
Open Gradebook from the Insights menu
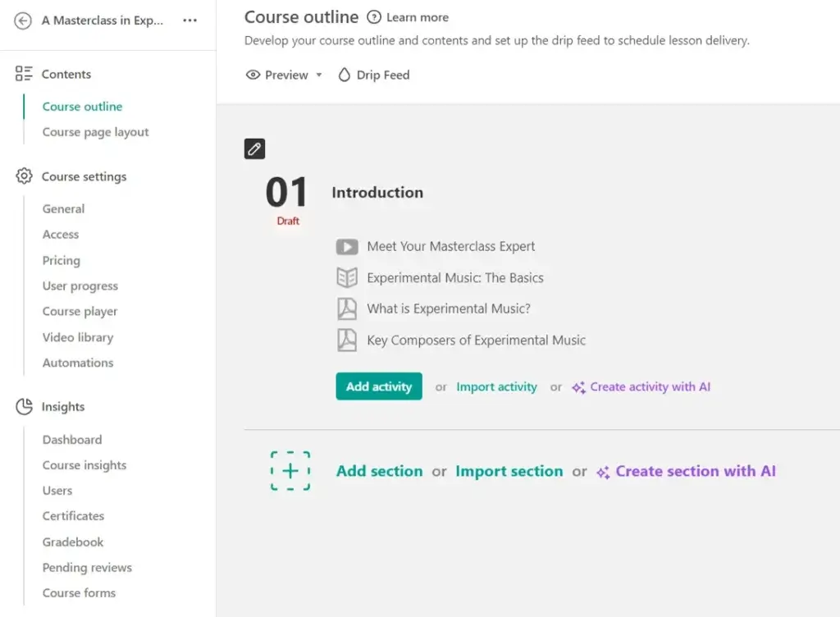(71, 542)
